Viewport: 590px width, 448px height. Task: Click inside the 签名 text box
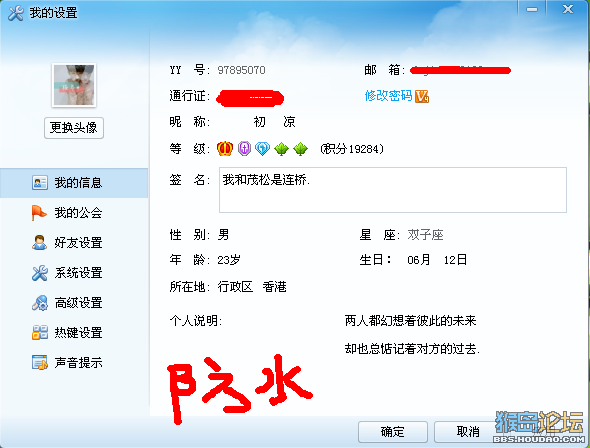(393, 190)
